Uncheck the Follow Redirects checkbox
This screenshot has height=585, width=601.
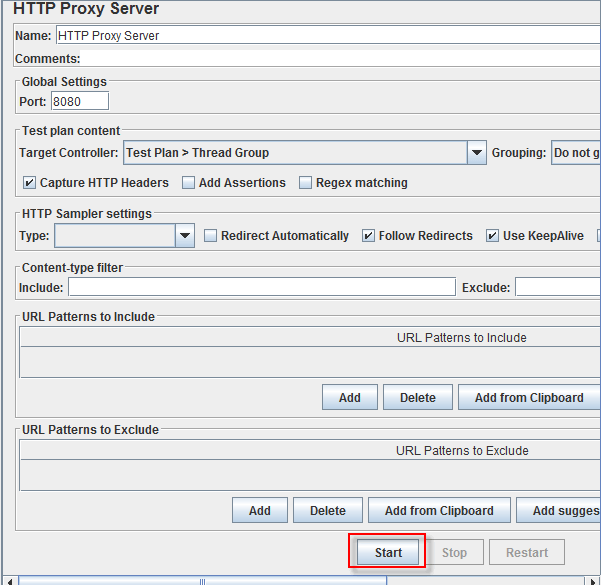pos(369,236)
